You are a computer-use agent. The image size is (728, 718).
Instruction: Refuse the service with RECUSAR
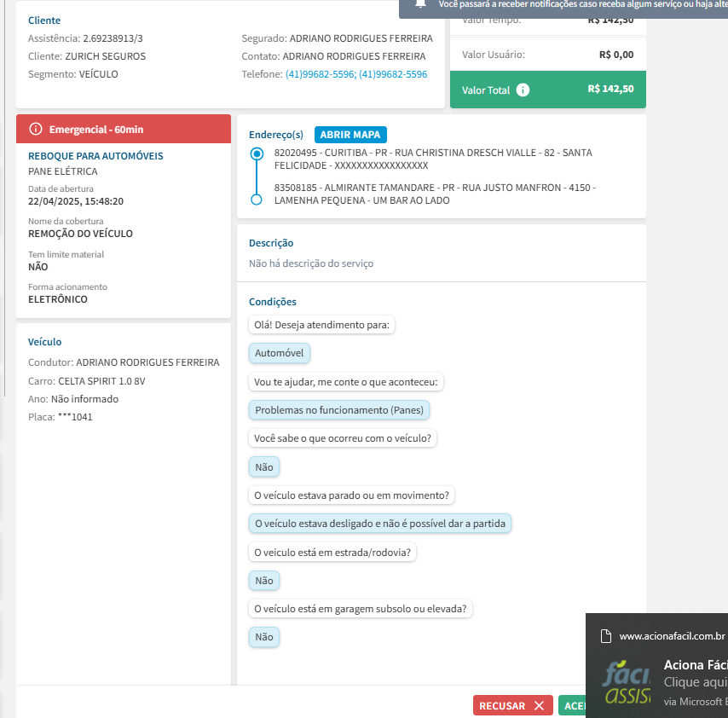(x=513, y=705)
